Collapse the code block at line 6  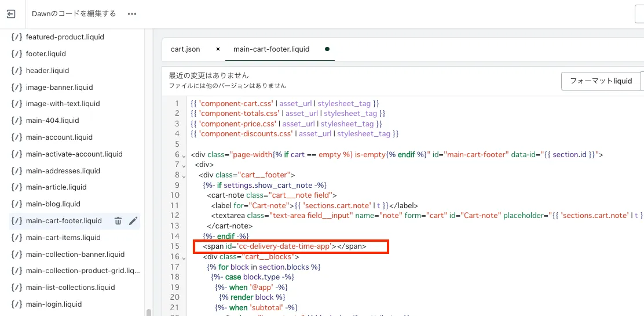(x=184, y=155)
